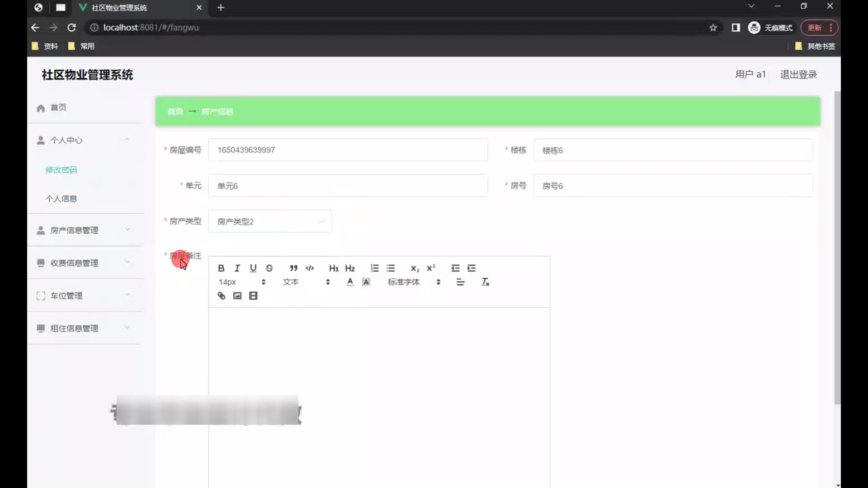This screenshot has height=488, width=868.
Task: Toggle underline formatting
Action: point(253,268)
